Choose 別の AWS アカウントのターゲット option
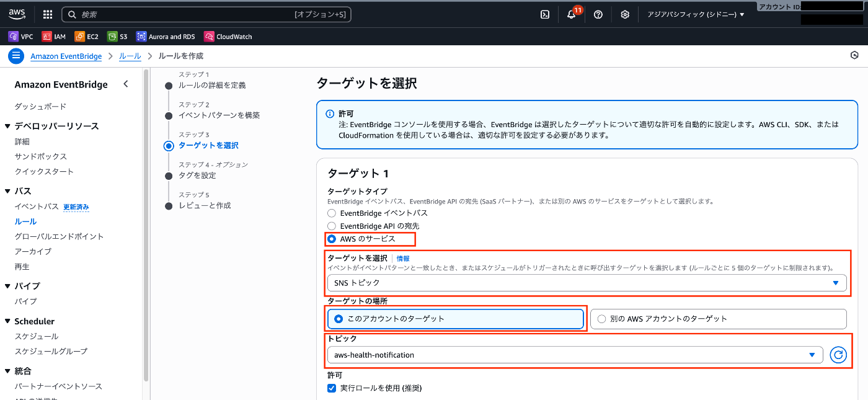Viewport: 868px width, 400px height. [718, 319]
